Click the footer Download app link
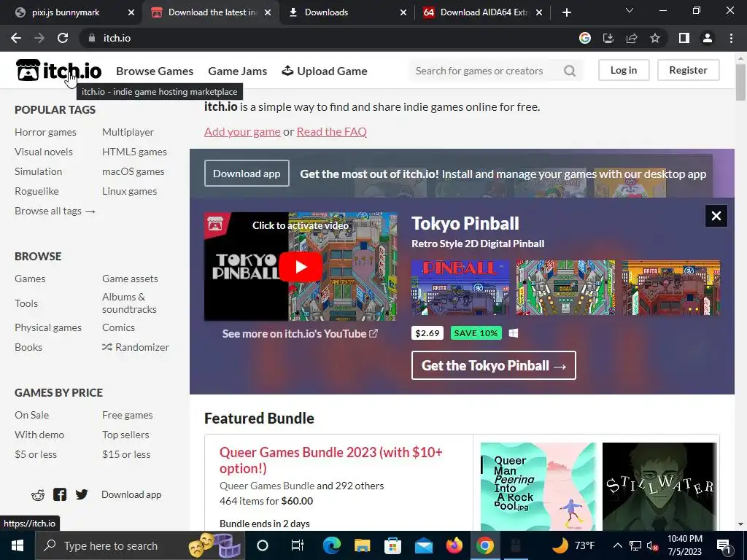Viewport: 747px width, 560px height. 131,495
